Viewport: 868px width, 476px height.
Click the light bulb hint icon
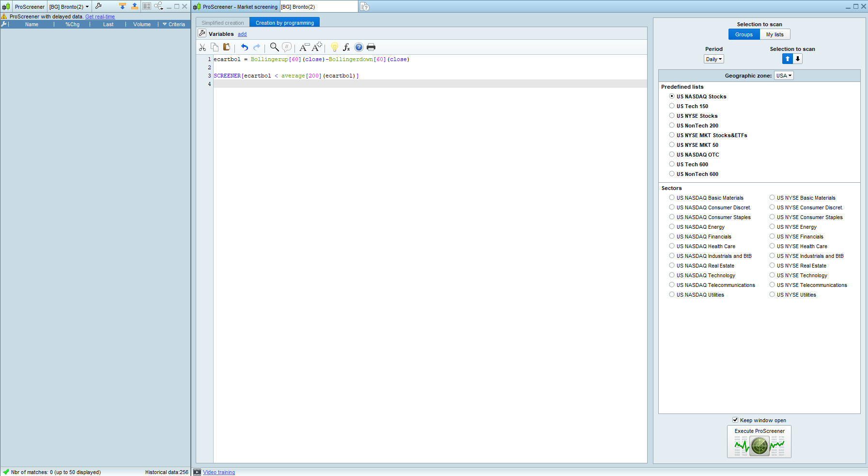(x=334, y=47)
